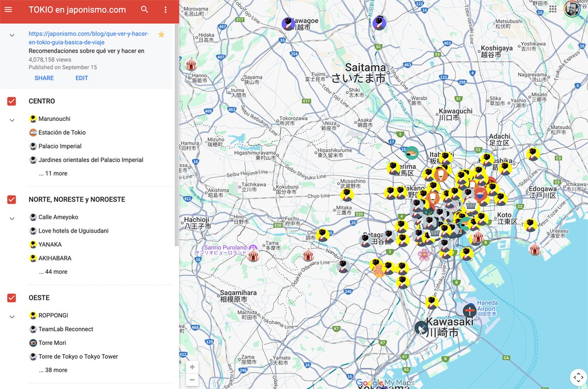Open the three-dot more options menu
Viewport: 588px width, 389px height.
click(x=166, y=9)
